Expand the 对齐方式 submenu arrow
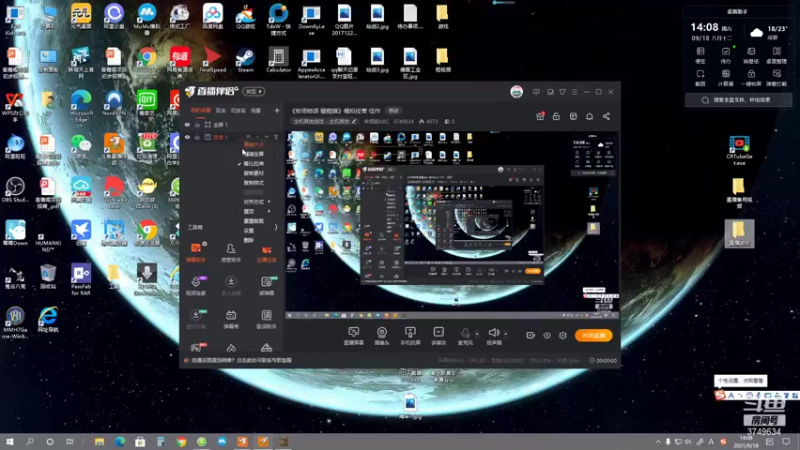Viewport: 800px width, 450px height. (269, 202)
